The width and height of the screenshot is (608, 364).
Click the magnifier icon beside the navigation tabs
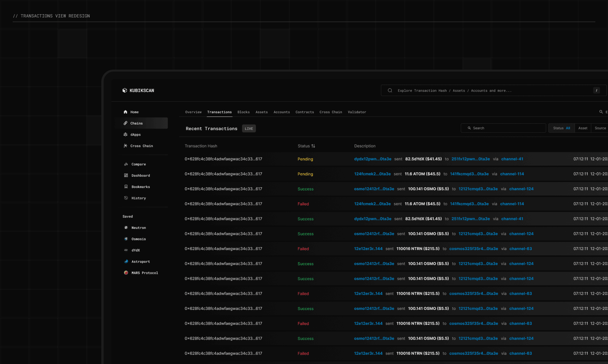tap(601, 112)
